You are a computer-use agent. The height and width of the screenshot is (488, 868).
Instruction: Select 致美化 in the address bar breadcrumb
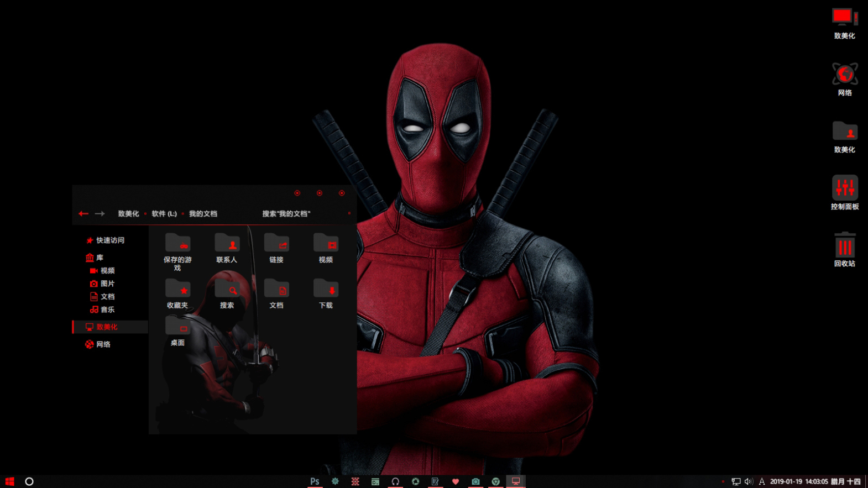128,214
